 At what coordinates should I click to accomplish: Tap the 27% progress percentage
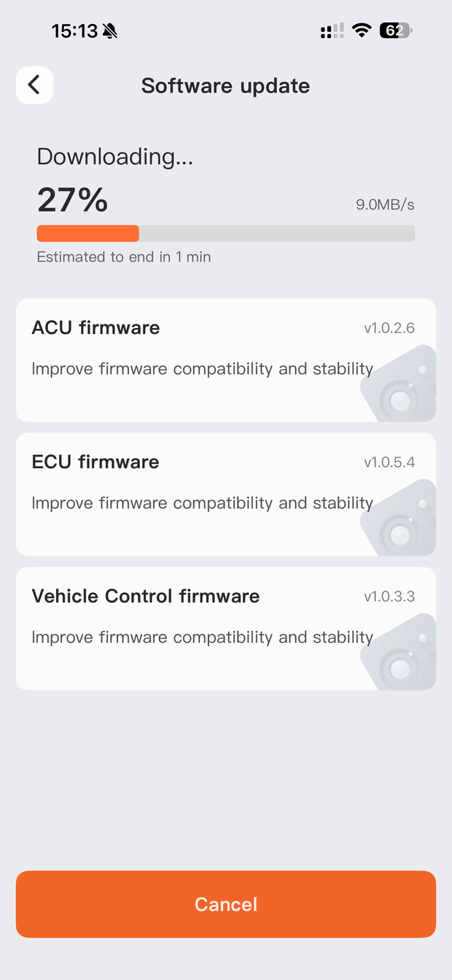pos(72,200)
